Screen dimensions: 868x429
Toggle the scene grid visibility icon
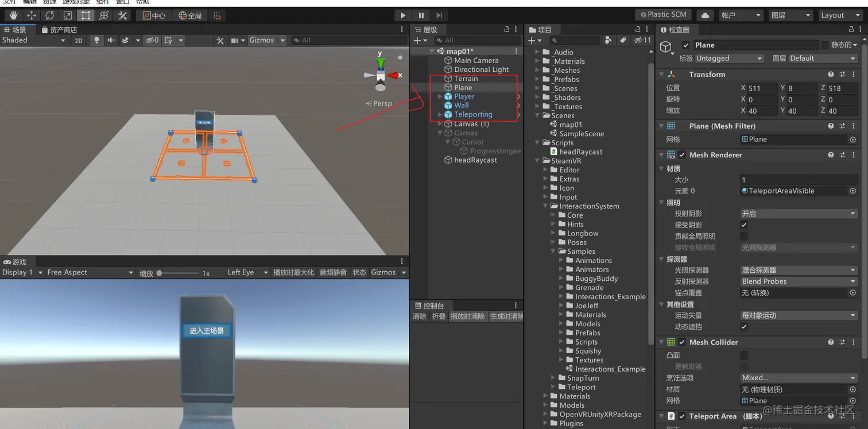(x=168, y=40)
